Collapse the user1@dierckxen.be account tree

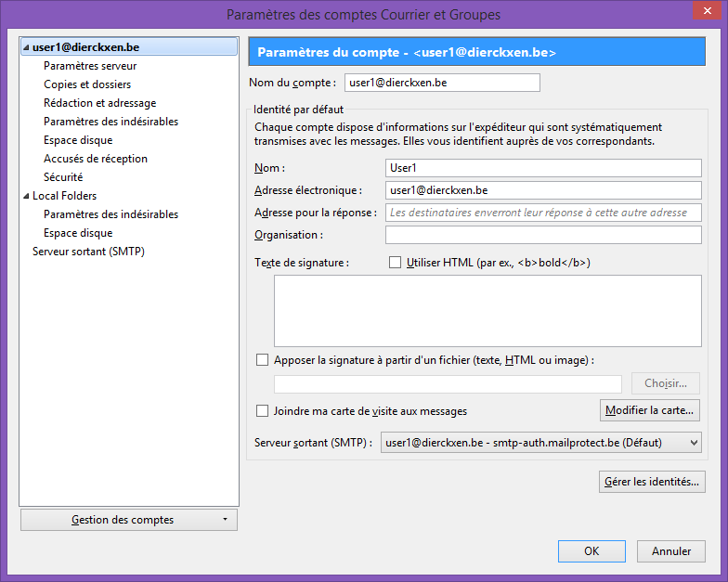(x=26, y=47)
